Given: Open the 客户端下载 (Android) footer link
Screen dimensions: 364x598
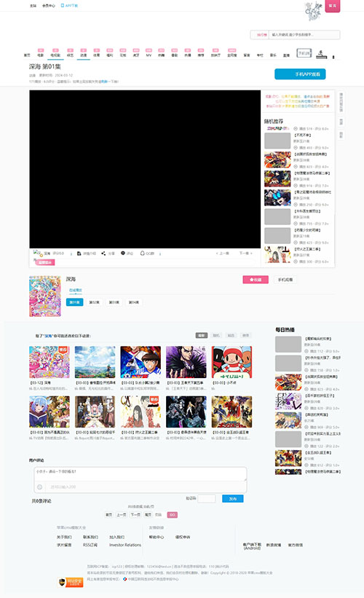Looking at the screenshot, I should click(252, 546).
